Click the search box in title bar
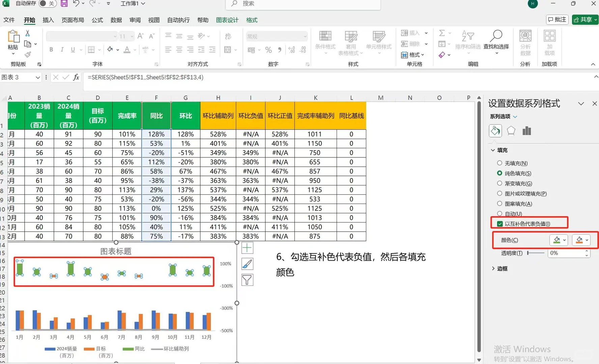This screenshot has width=599, height=364. [303, 4]
